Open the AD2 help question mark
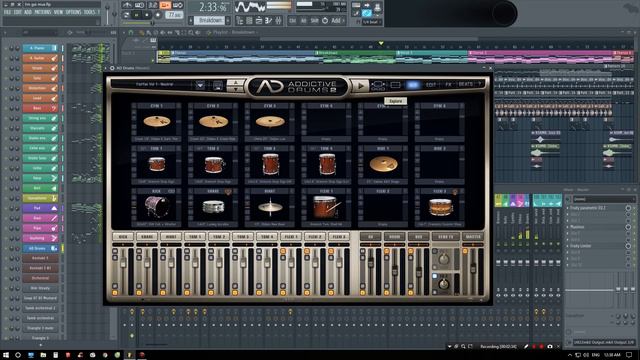 [480, 84]
